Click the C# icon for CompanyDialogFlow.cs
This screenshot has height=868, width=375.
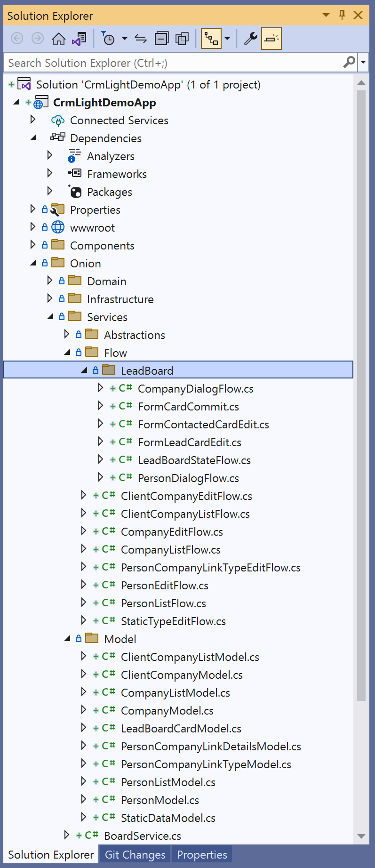click(126, 388)
